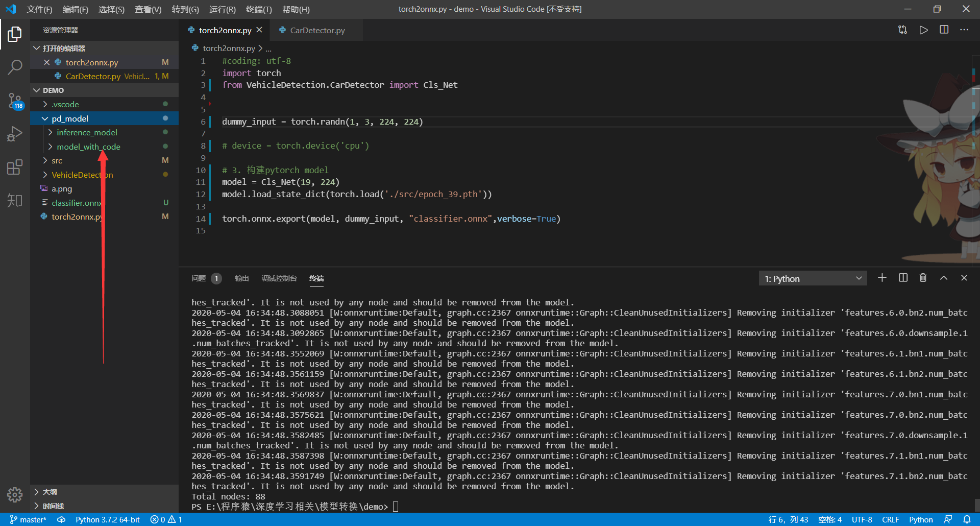Viewport: 980px width, 526px height.
Task: Open the Extensions view
Action: (15, 167)
